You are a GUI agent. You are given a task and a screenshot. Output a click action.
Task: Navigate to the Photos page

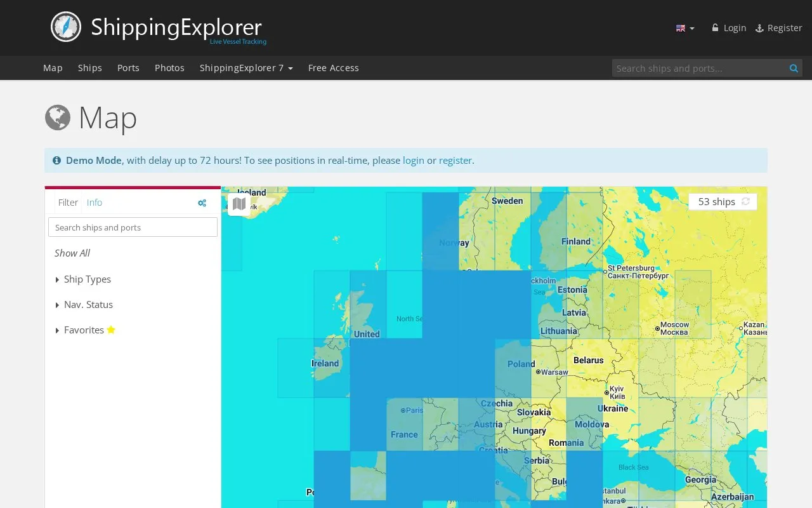pos(169,68)
